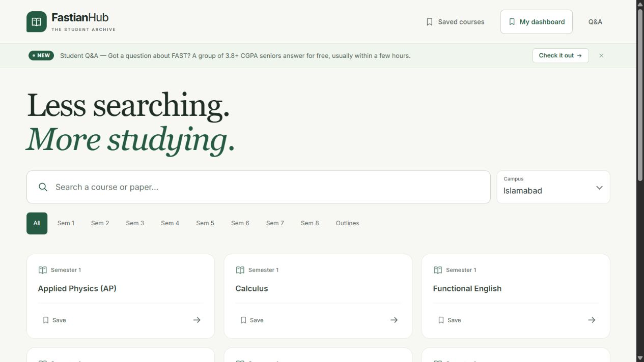Click the FastianHub book logo icon
The height and width of the screenshot is (362, 644).
pos(37,22)
